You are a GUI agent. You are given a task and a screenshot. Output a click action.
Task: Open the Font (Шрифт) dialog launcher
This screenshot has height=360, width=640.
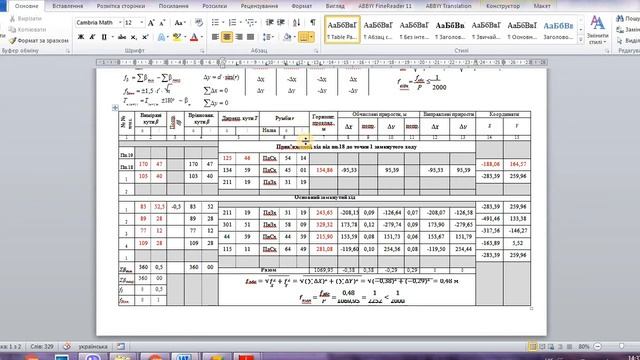coord(202,51)
